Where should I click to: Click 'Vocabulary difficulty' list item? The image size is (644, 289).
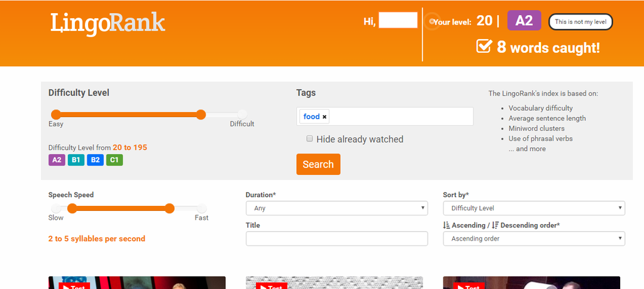540,108
